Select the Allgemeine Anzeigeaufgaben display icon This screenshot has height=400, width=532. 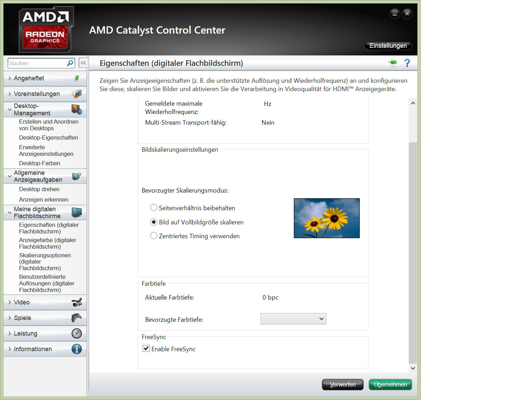tap(77, 176)
